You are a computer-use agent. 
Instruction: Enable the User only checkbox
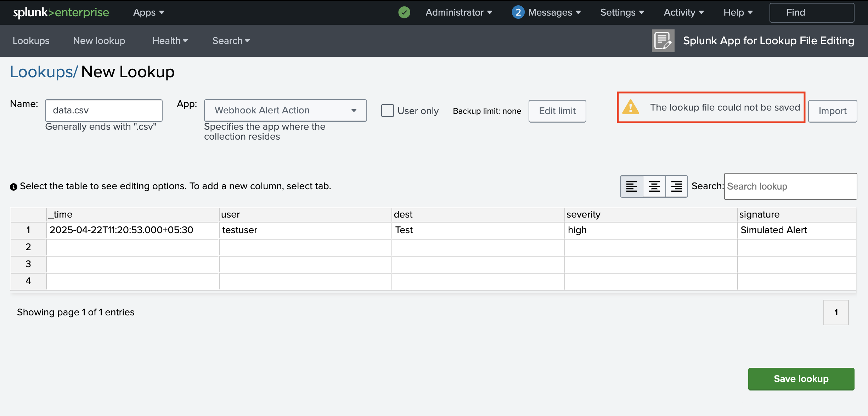pos(387,111)
